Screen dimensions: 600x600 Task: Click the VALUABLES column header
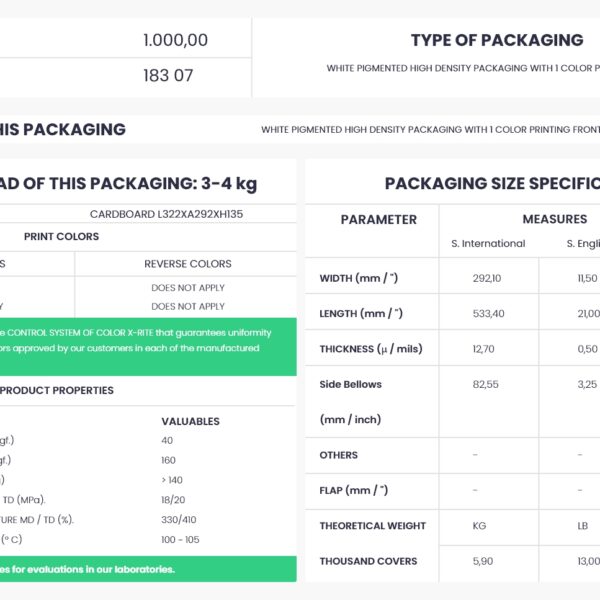tap(191, 421)
